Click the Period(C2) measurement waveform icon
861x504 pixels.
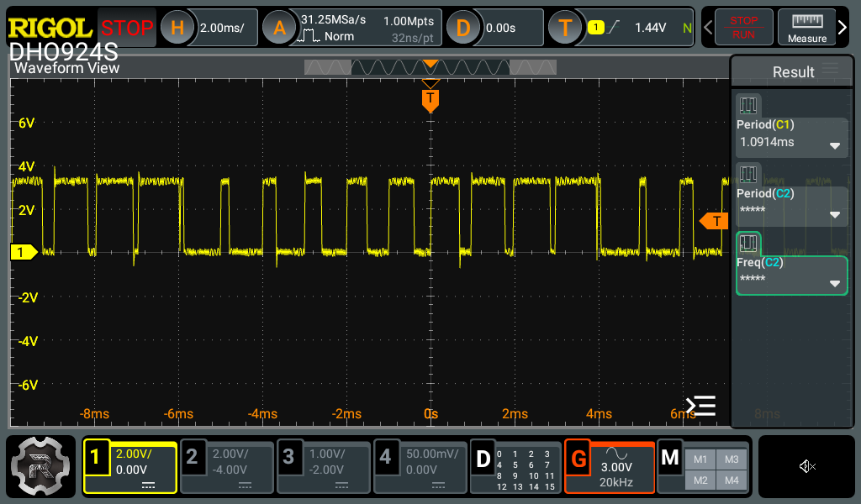tap(747, 174)
